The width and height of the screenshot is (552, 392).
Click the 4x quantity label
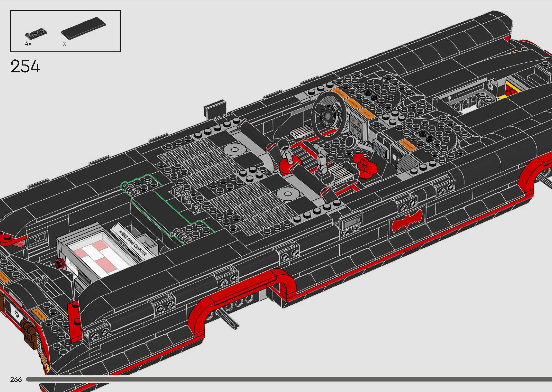click(28, 44)
